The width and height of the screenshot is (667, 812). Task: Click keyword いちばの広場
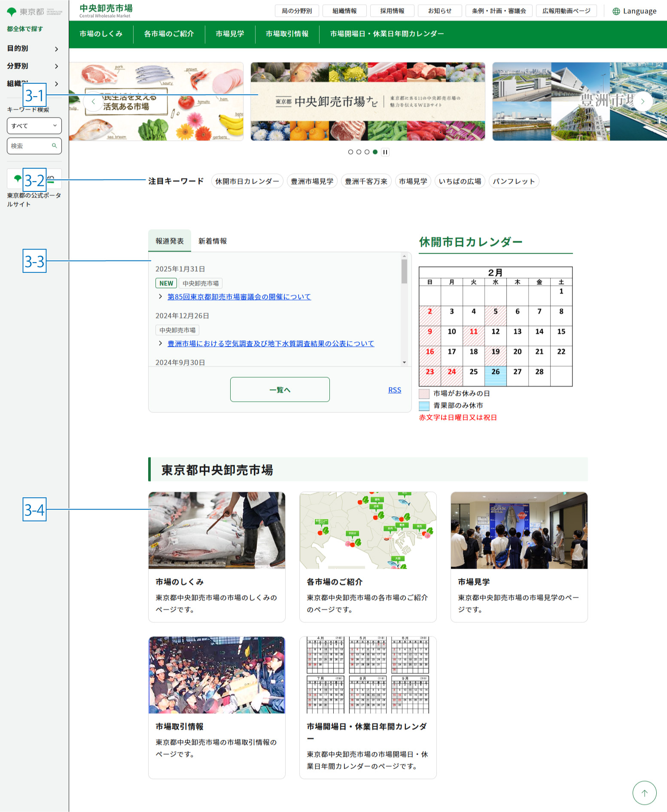click(x=460, y=181)
